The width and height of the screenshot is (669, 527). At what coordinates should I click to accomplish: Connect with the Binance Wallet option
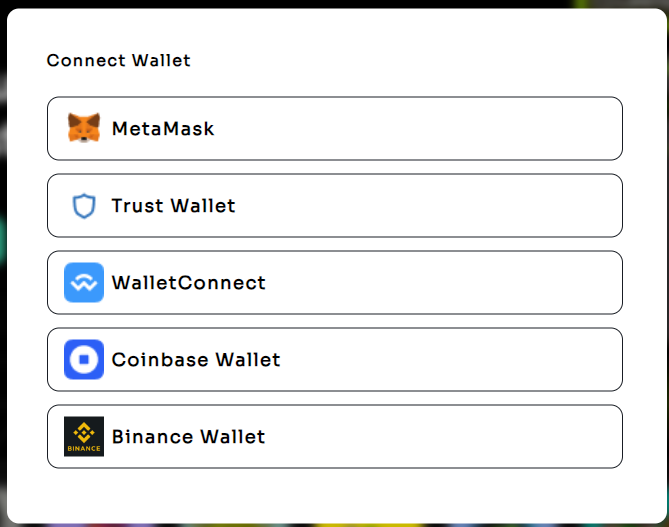coord(334,437)
